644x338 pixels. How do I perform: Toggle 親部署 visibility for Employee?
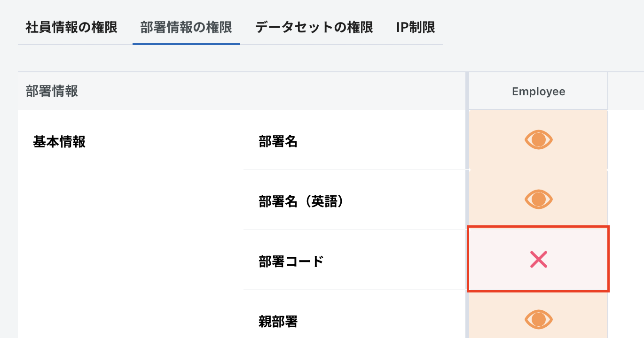tap(538, 319)
